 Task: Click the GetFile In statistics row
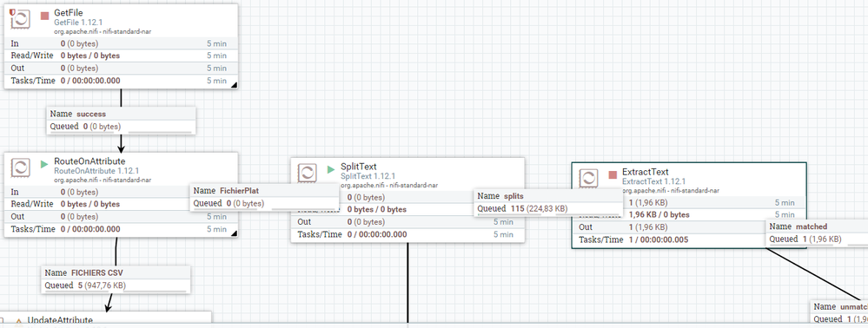[x=122, y=43]
